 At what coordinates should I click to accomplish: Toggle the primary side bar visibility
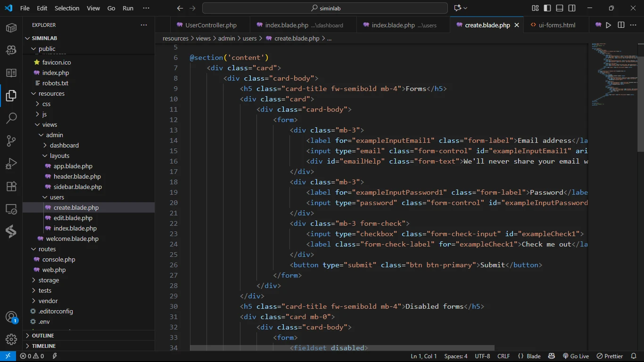click(547, 8)
